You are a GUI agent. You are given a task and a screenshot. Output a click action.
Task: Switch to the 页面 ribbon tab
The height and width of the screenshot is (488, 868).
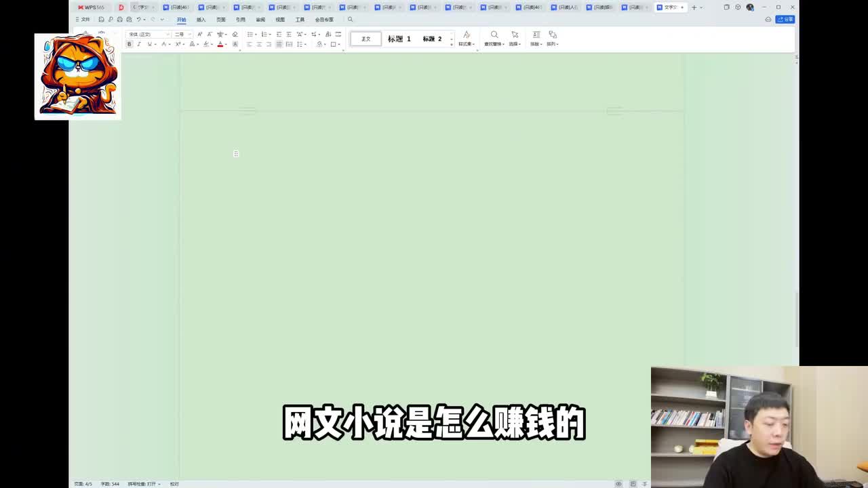coord(220,20)
